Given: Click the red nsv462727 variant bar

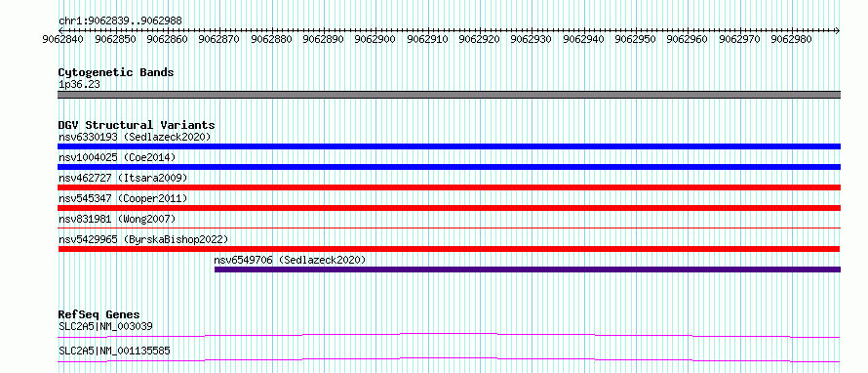Looking at the screenshot, I should pos(449,187).
